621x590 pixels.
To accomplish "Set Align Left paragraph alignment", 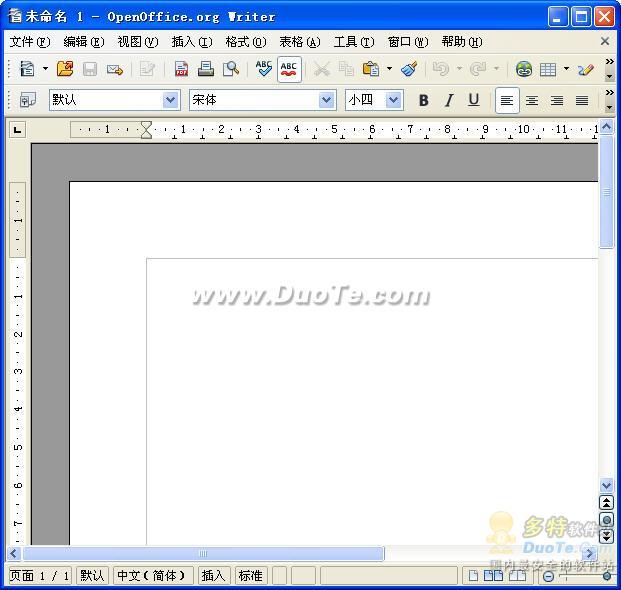I will [507, 101].
